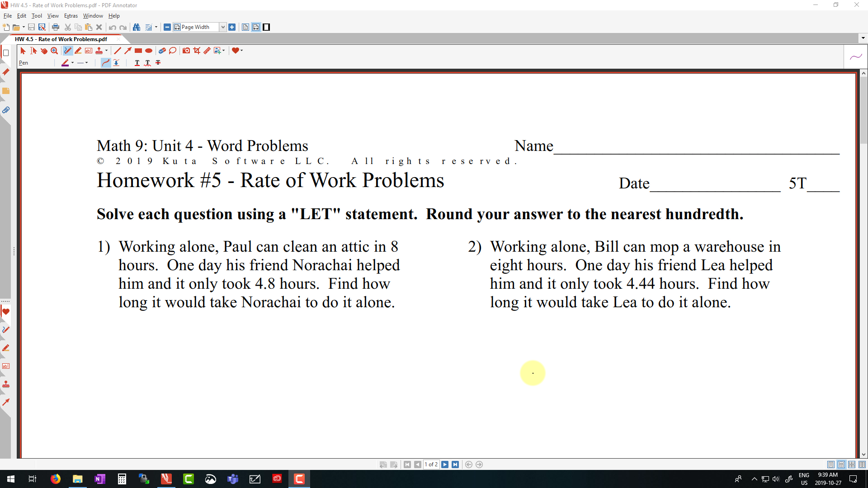Open the Page Width zoom combo box
This screenshot has height=488, width=868.
[199, 27]
